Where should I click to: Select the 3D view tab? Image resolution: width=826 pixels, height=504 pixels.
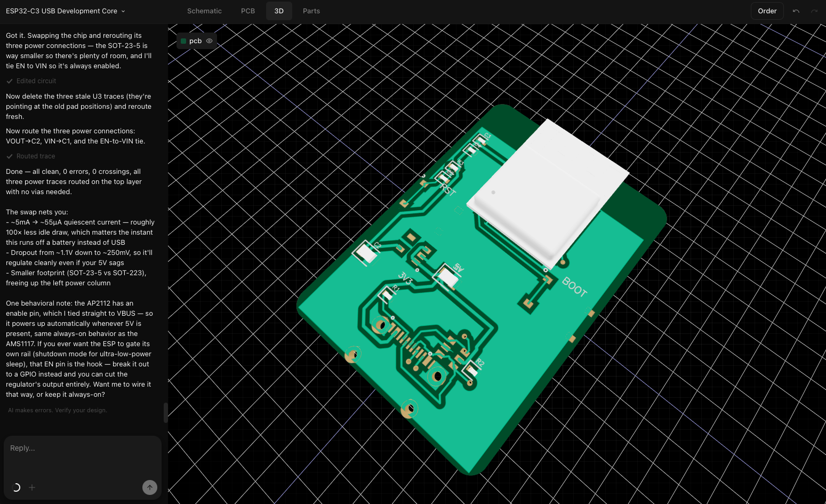279,11
